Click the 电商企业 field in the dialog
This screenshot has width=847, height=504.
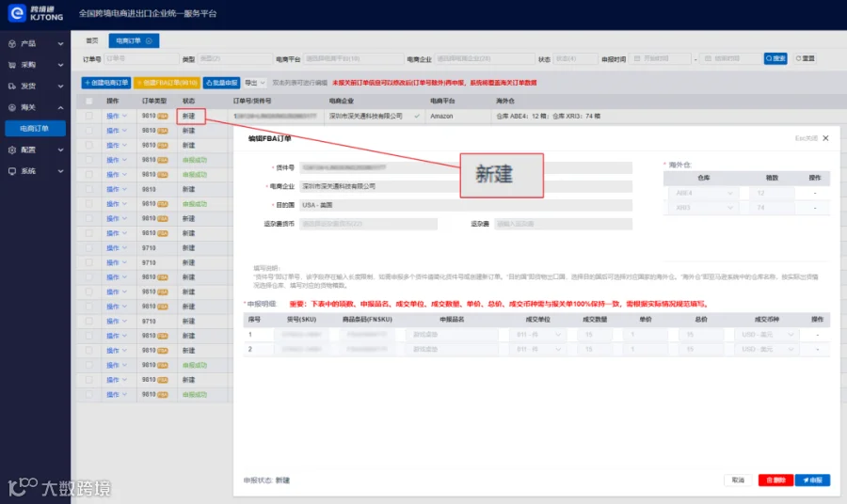pyautogui.click(x=466, y=186)
